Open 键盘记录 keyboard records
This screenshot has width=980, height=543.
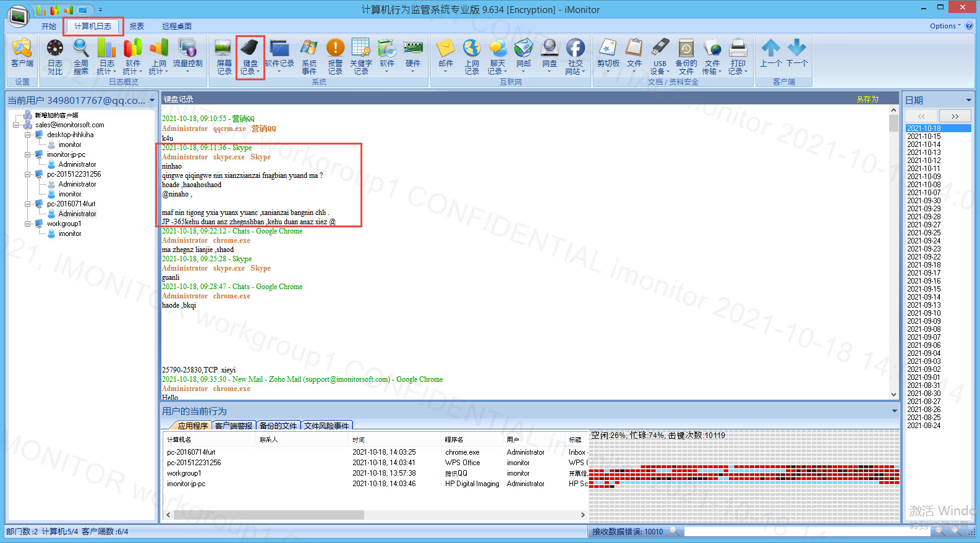click(x=250, y=57)
